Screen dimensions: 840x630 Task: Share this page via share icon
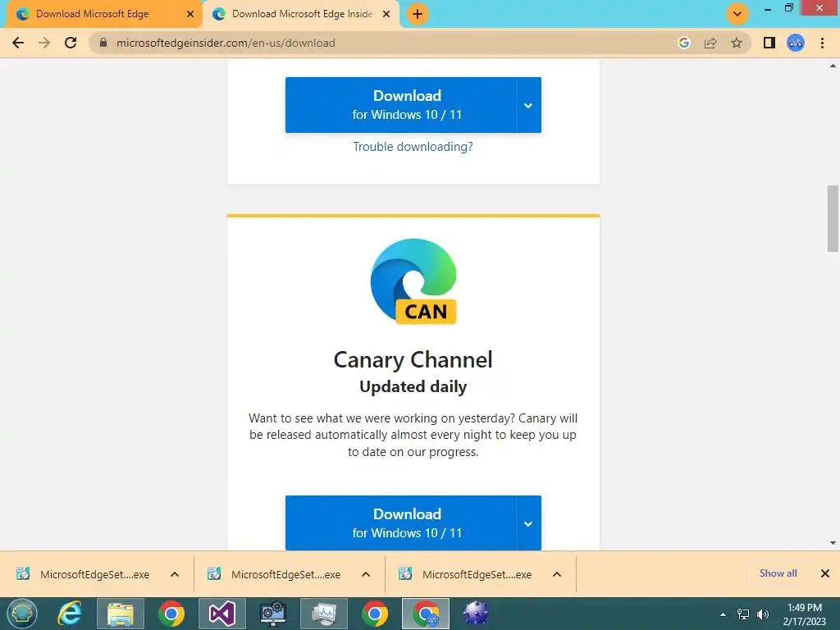coord(710,43)
